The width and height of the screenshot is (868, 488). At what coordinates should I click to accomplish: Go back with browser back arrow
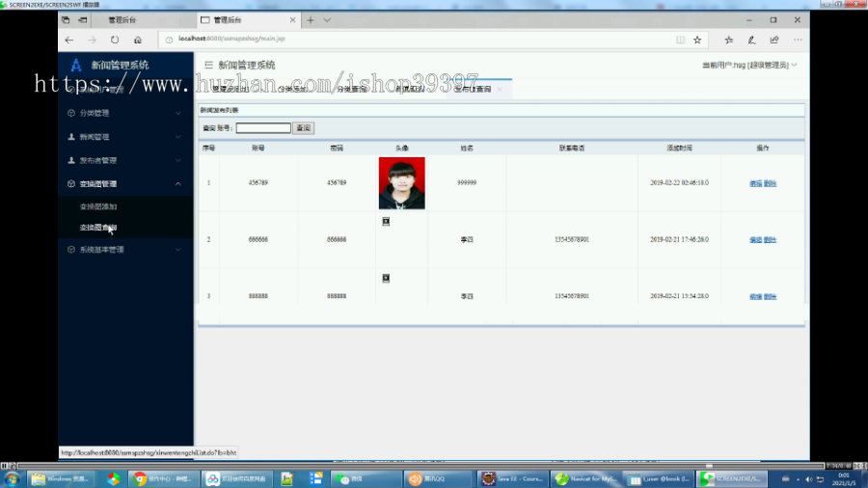[x=69, y=40]
